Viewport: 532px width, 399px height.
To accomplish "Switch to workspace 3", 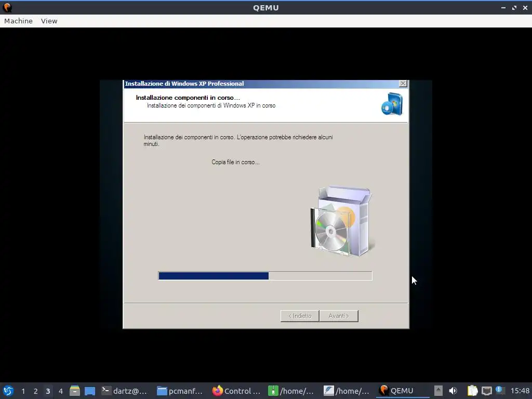I will pyautogui.click(x=48, y=391).
